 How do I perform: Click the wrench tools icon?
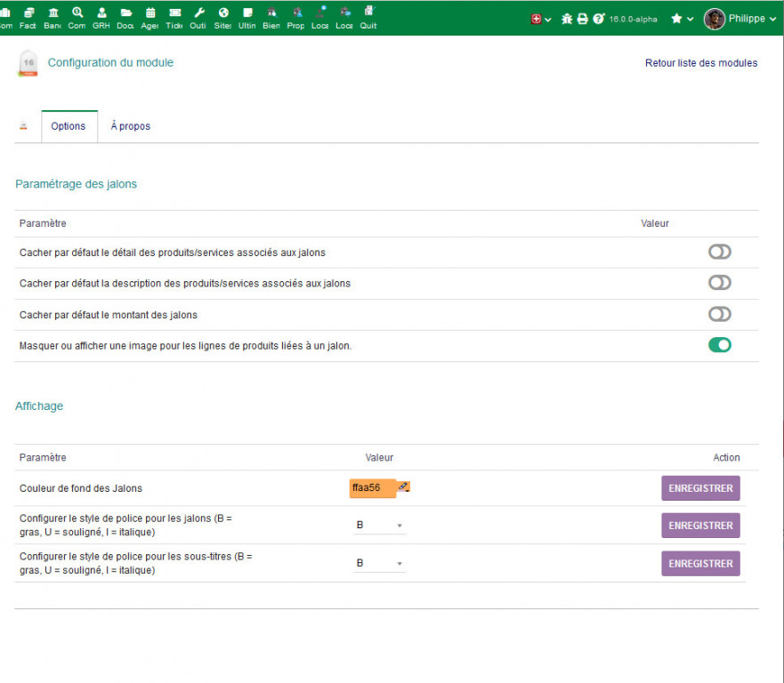[198, 13]
